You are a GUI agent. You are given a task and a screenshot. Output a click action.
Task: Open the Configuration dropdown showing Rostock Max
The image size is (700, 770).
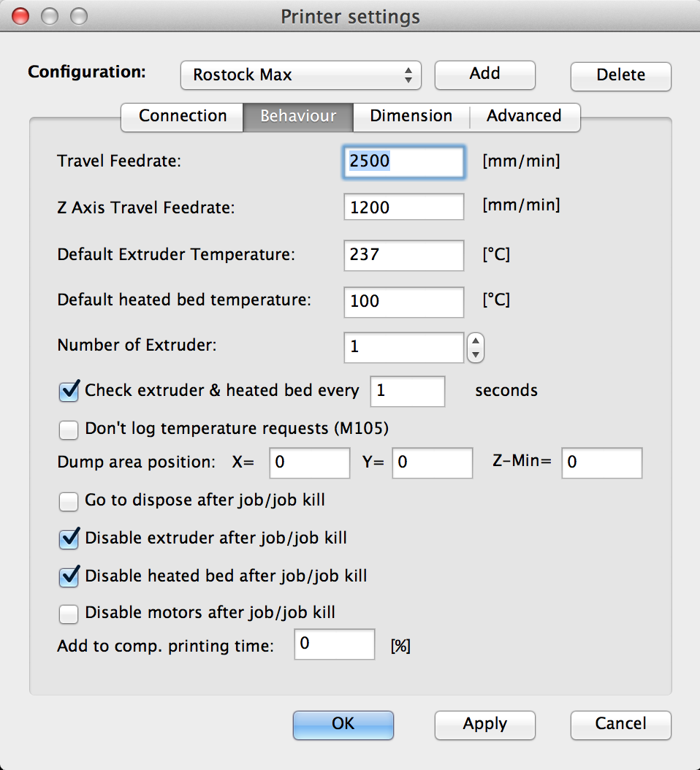300,75
